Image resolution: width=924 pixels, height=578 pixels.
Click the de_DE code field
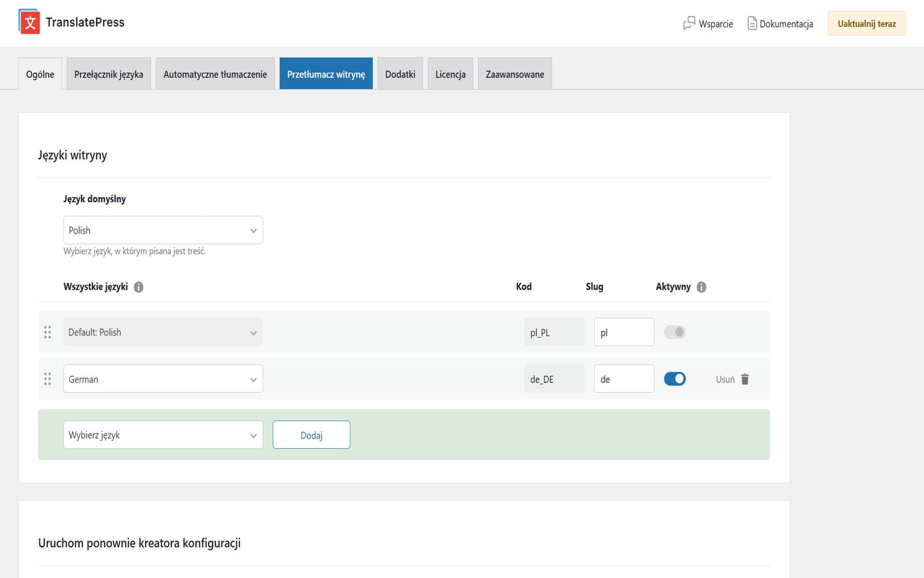coord(554,379)
